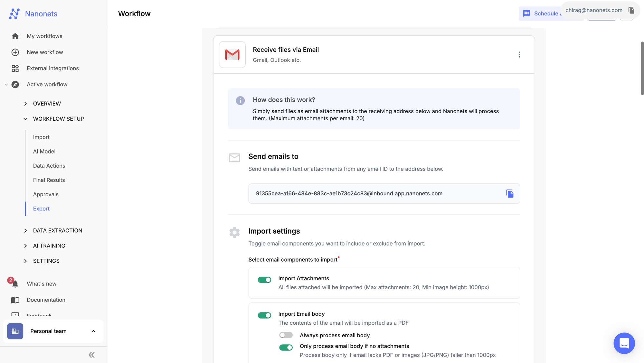Toggle Import Attachments switch
The image size is (644, 363).
(x=264, y=280)
